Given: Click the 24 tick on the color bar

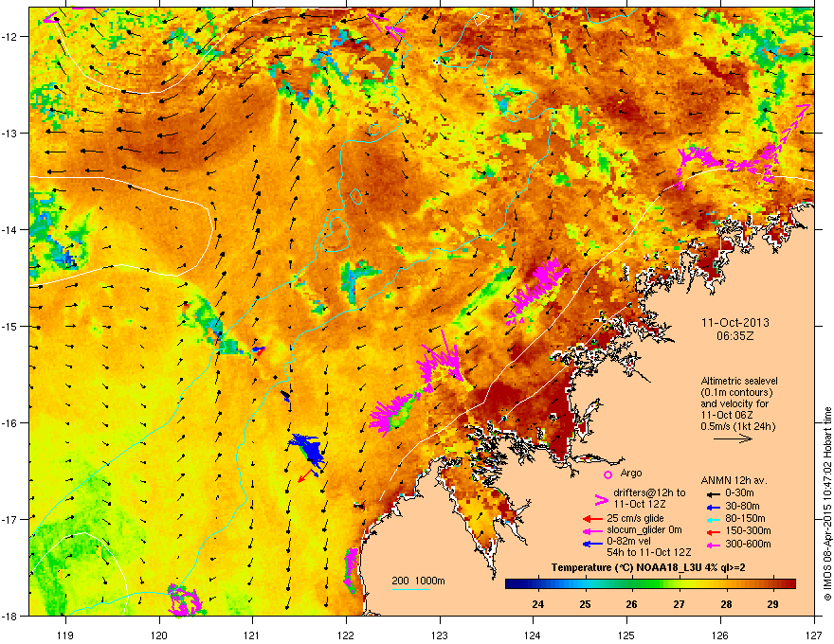Looking at the screenshot, I should tap(537, 604).
